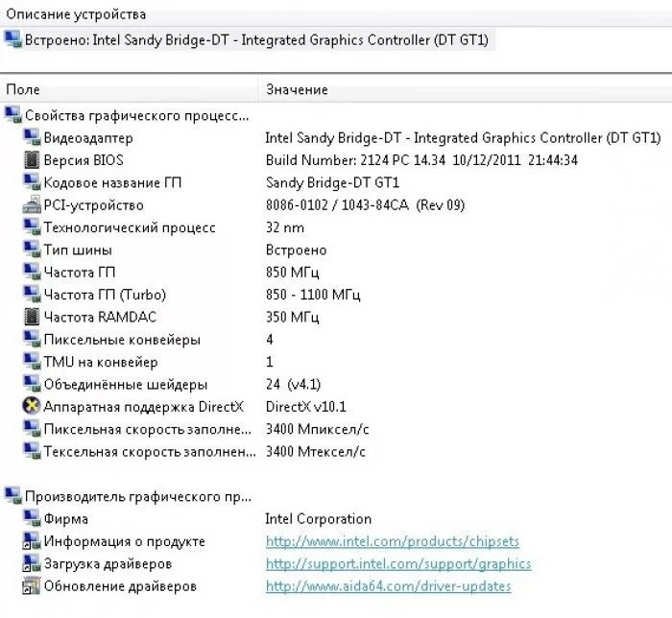Select the Версия BIOS field label

(x=84, y=160)
